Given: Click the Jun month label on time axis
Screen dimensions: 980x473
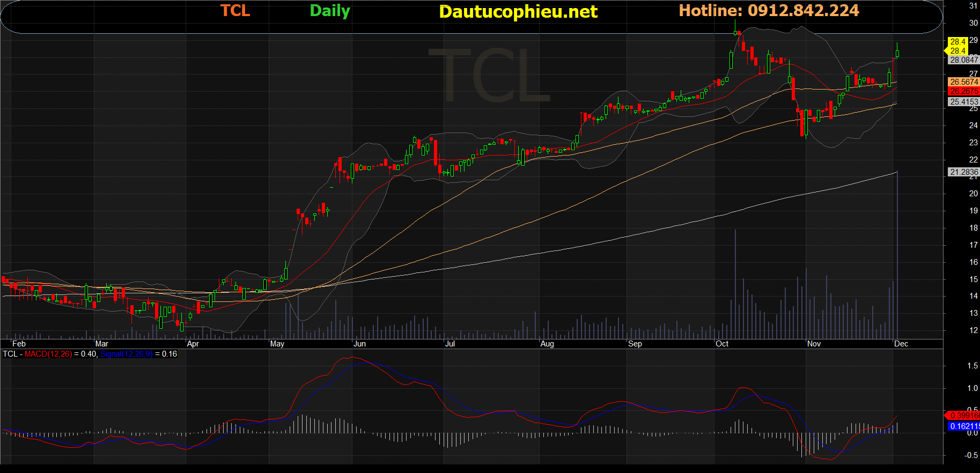Looking at the screenshot, I should 360,344.
